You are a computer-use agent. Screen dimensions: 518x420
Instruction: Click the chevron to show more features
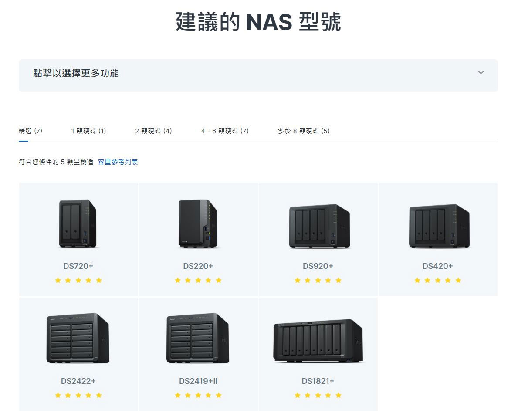(x=481, y=73)
